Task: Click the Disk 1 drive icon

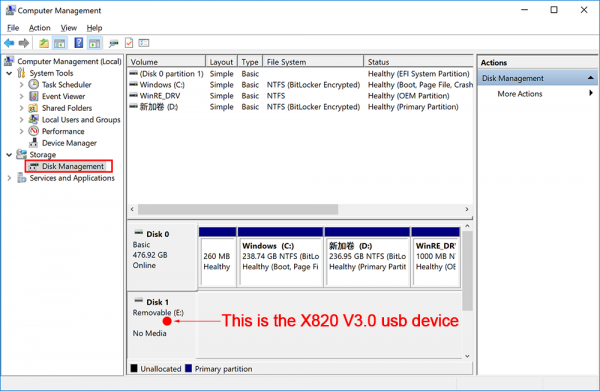Action: [139, 301]
